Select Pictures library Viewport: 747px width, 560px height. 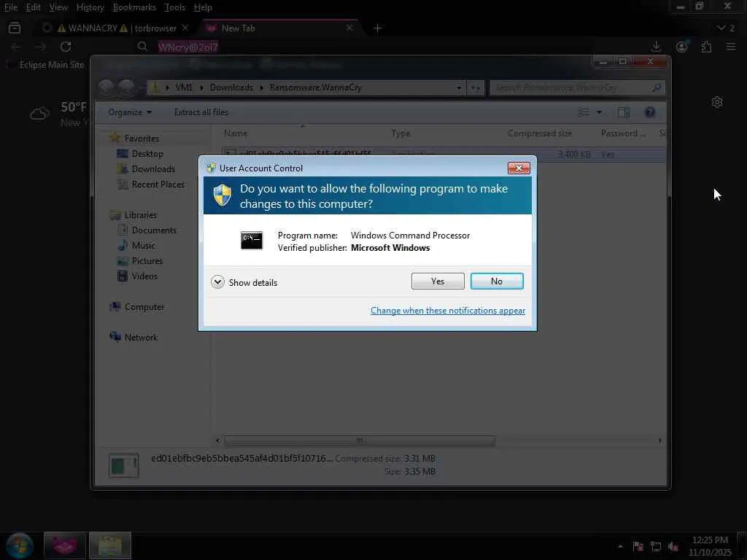pos(147,261)
